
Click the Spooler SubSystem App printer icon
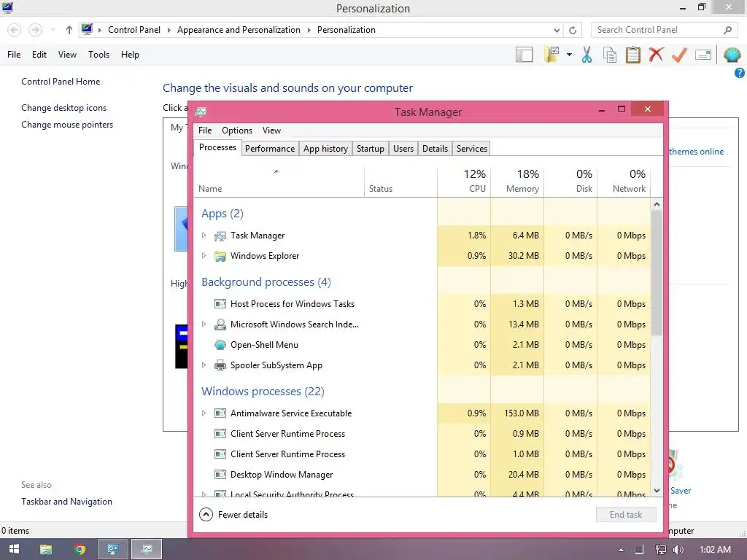click(220, 365)
